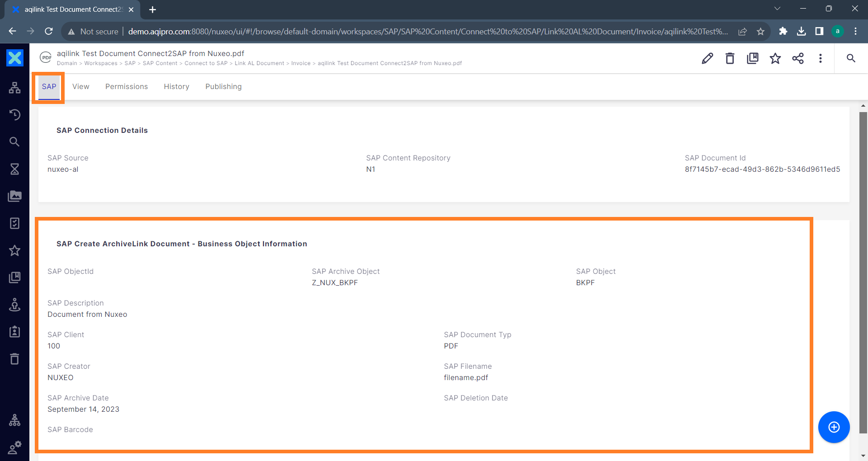This screenshot has height=461, width=868.
Task: Open Trash icon in sidebar
Action: tap(14, 359)
